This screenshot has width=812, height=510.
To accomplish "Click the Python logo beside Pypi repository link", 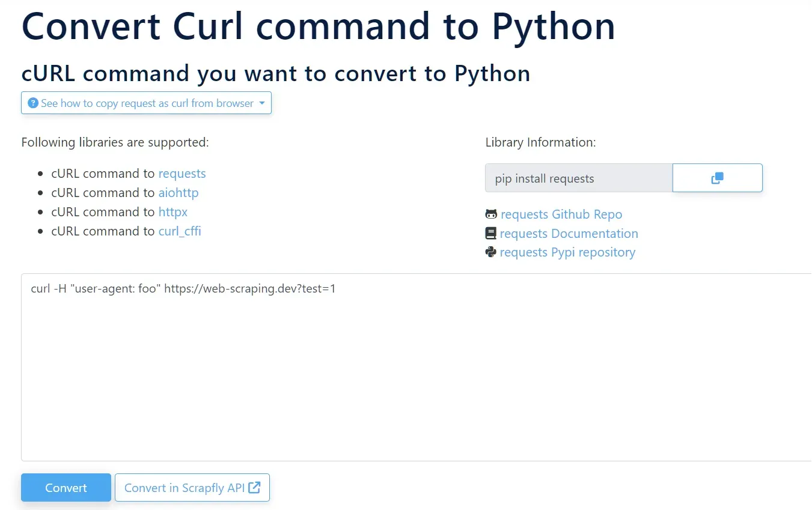I will [490, 252].
